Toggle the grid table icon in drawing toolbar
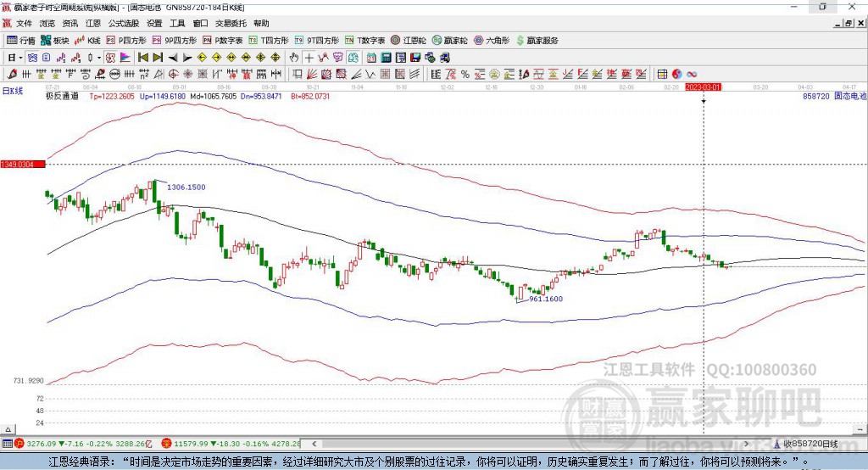 [x=662, y=75]
